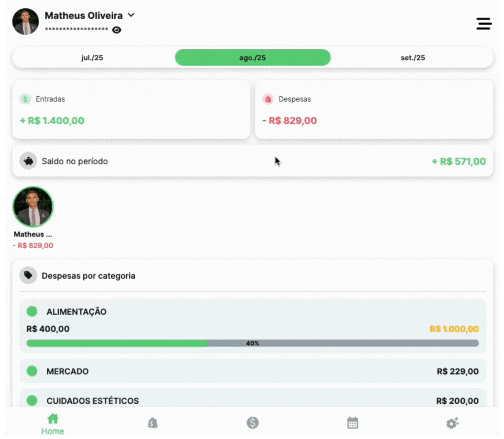This screenshot has width=504, height=439.
Task: Open the MERCADO category row
Action: point(253,371)
